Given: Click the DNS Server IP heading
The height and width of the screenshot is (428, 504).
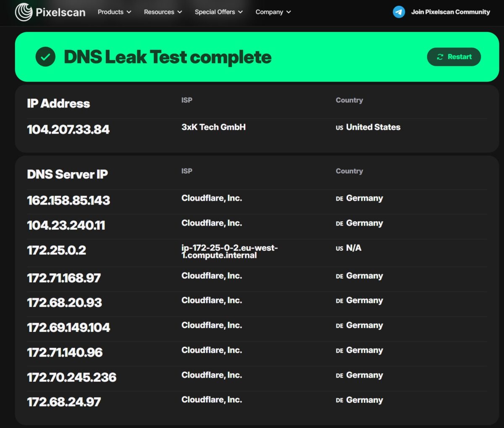Looking at the screenshot, I should click(67, 174).
